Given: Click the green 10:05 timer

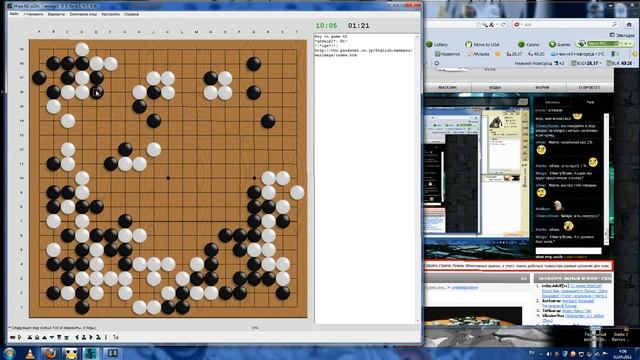Looking at the screenshot, I should (326, 25).
